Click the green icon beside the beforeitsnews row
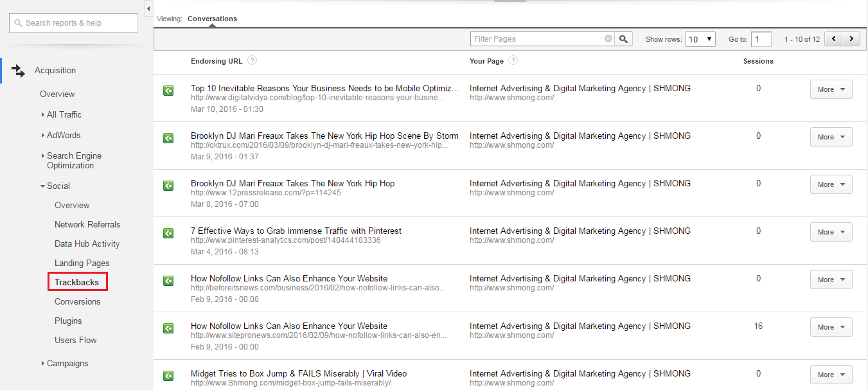868x390 pixels. tap(168, 280)
